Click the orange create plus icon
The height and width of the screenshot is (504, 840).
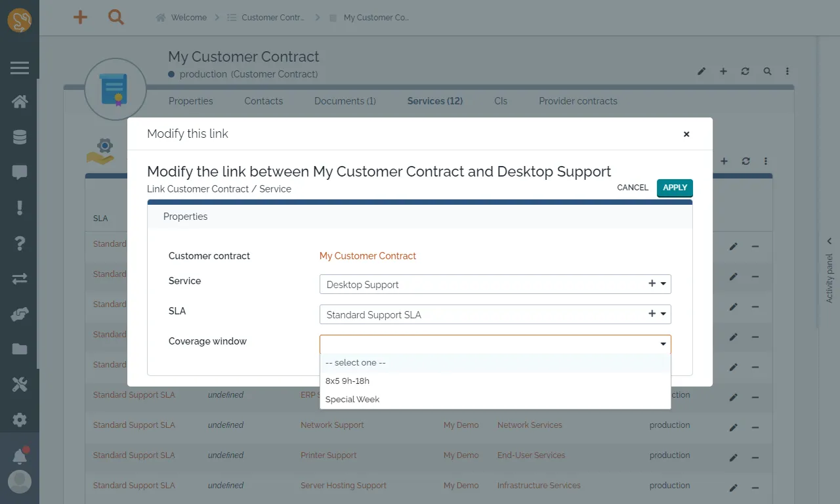point(80,18)
